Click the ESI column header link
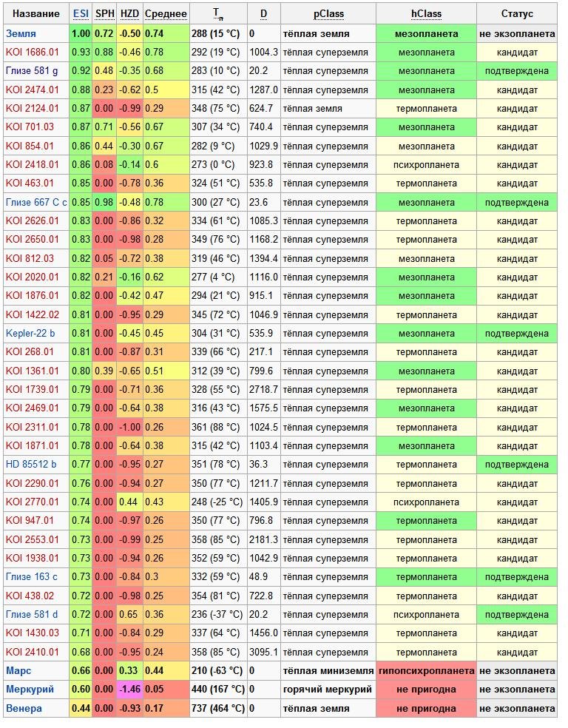Viewport: 568px width, 728px height. pos(80,14)
